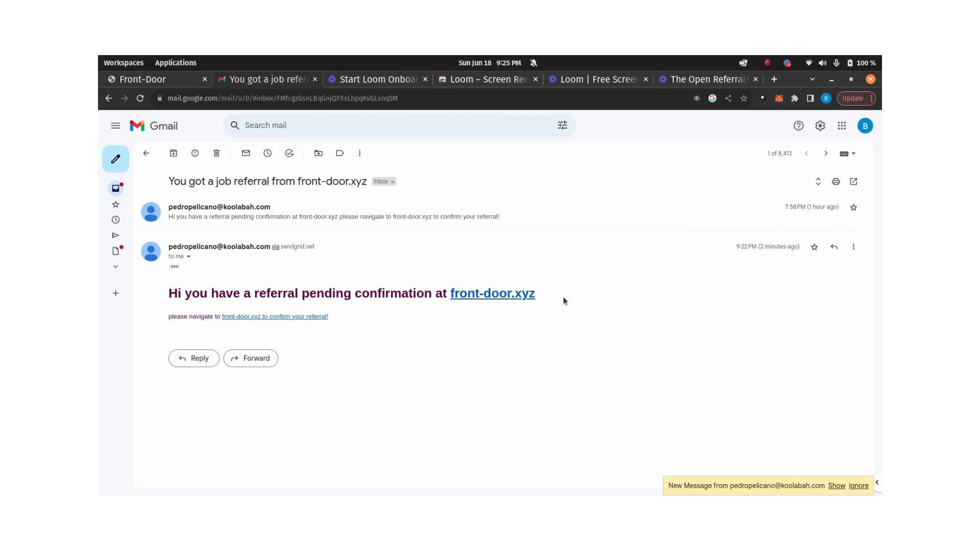Show trimmed content ellipsis
Image resolution: width=980 pixels, height=551 pixels.
click(x=175, y=267)
